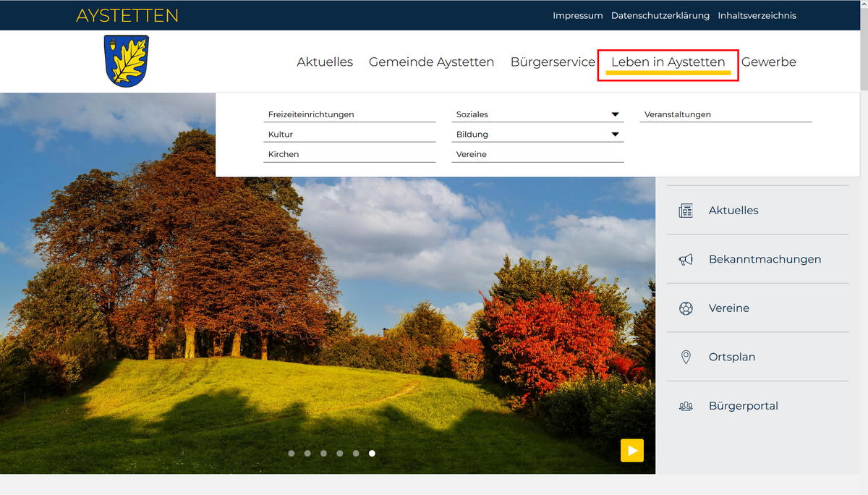This screenshot has height=495, width=868.
Task: Open the Bürgerportal text link in the sidebar
Action: tap(744, 406)
